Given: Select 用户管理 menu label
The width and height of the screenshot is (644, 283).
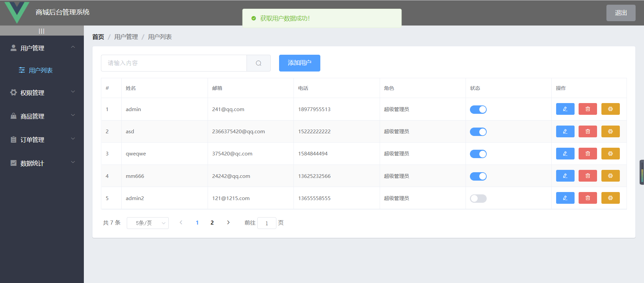Looking at the screenshot, I should (x=32, y=48).
